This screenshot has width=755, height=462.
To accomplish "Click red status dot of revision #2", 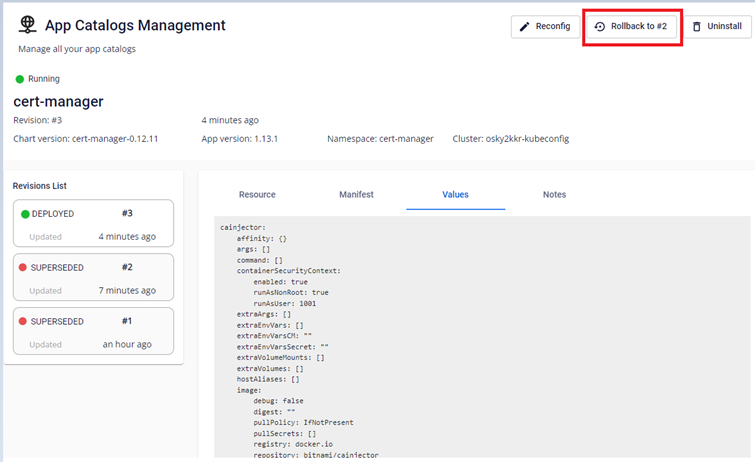I will [23, 268].
